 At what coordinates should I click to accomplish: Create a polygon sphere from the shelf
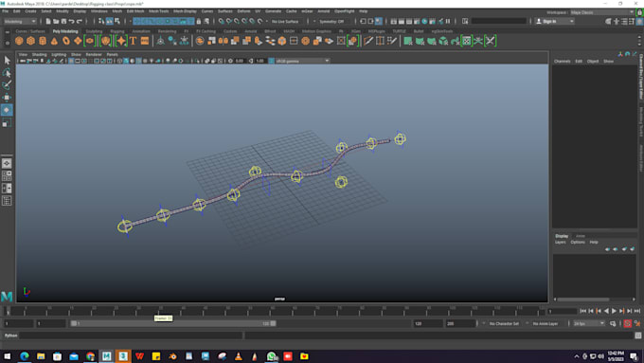click(x=19, y=41)
